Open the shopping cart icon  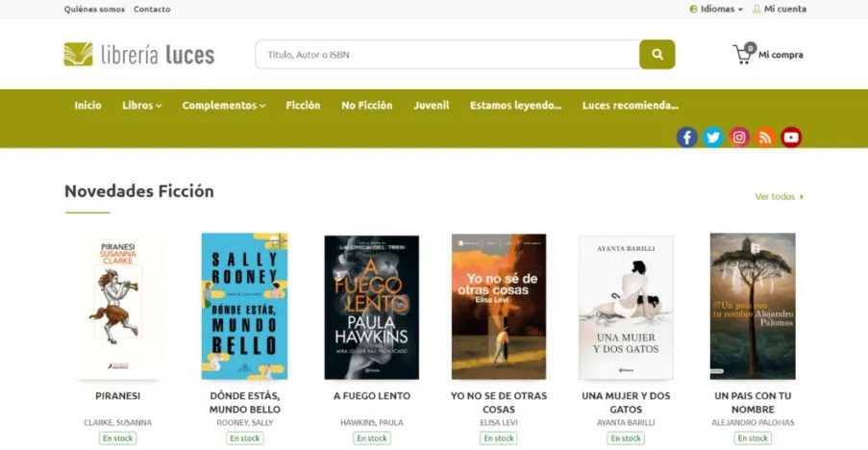[x=743, y=54]
